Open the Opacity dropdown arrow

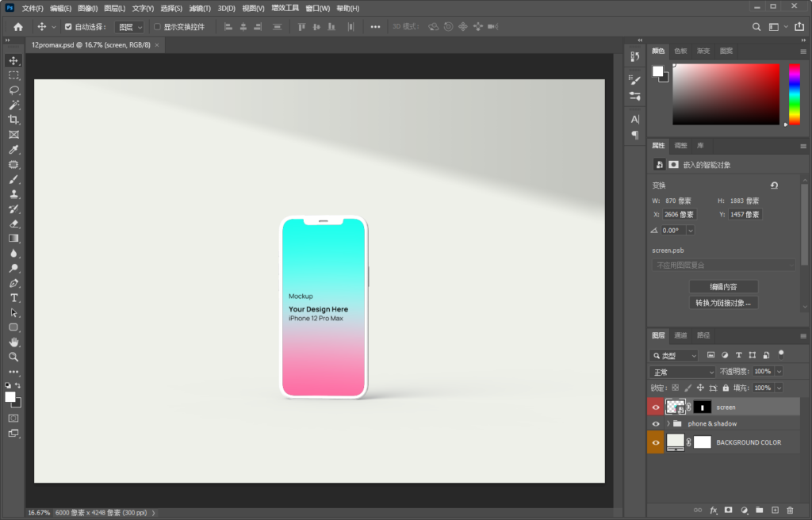tap(779, 371)
